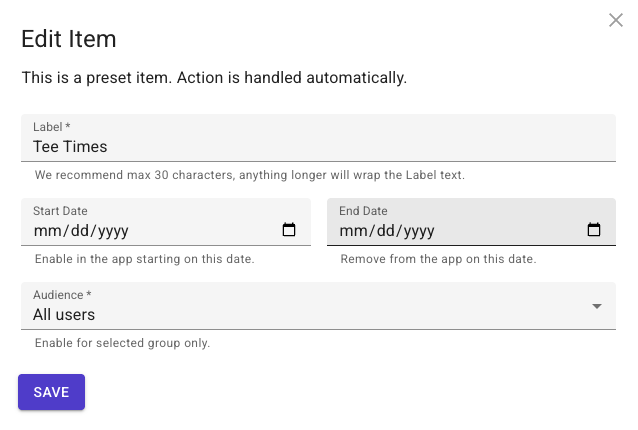Open the End Date calendar picker icon
This screenshot has height=430, width=638.
tap(594, 230)
